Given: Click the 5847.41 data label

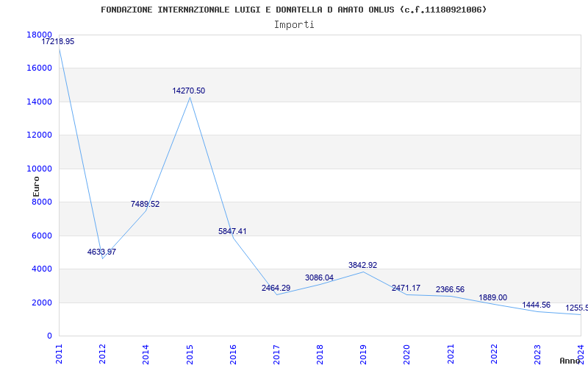Looking at the screenshot, I should point(232,231).
